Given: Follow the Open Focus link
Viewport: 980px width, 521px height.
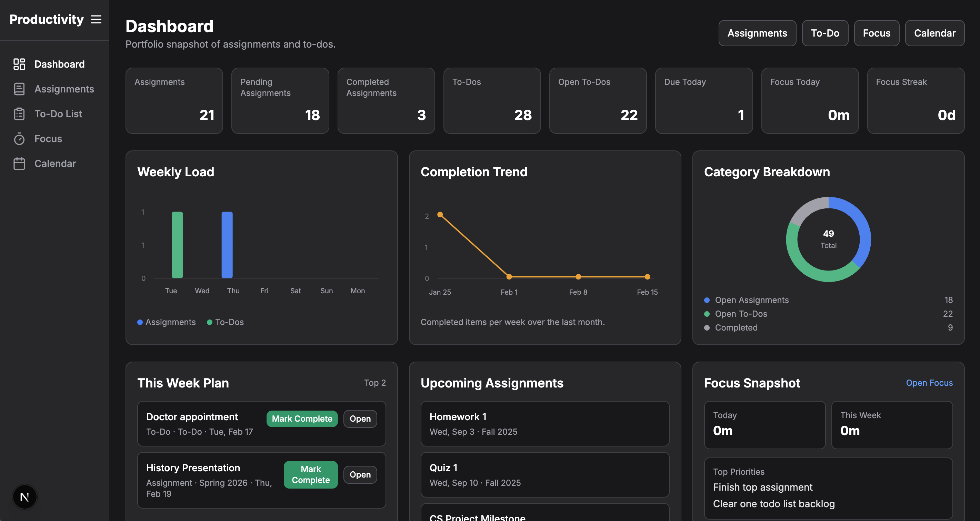Looking at the screenshot, I should 929,383.
